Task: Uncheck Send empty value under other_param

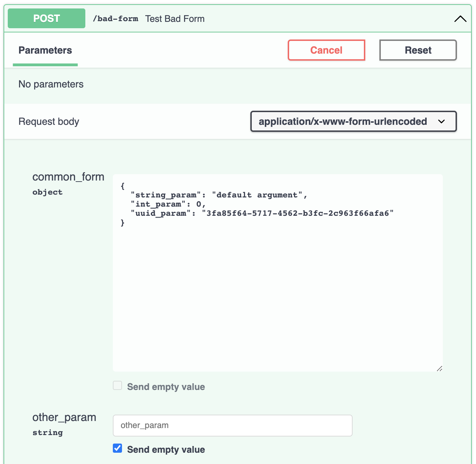Action: [x=117, y=448]
